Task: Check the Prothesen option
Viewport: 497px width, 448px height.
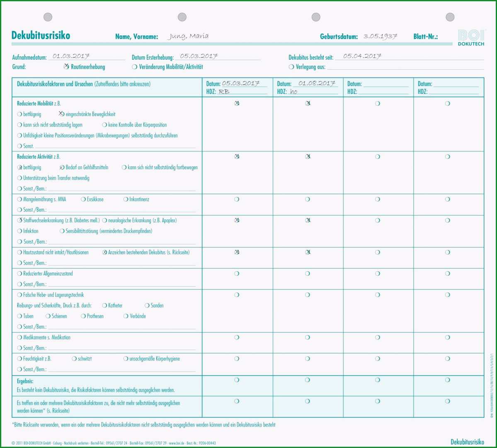Action: [x=83, y=316]
